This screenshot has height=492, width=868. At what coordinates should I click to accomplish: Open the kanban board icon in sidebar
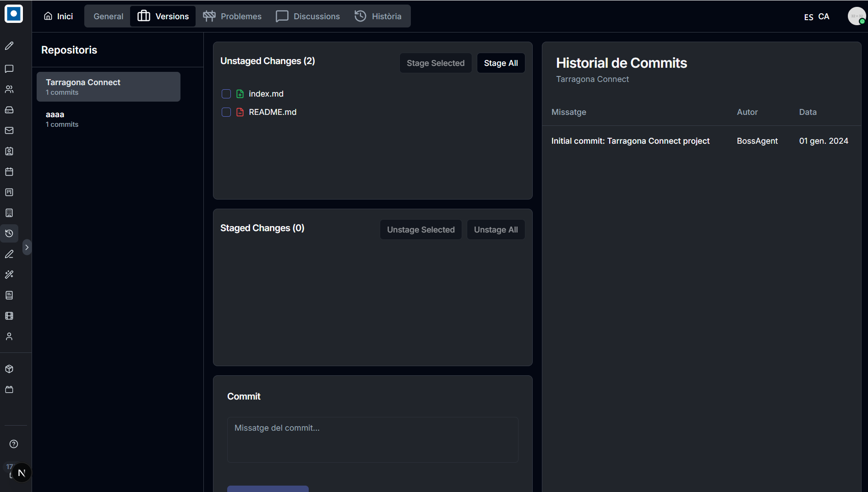(9, 192)
